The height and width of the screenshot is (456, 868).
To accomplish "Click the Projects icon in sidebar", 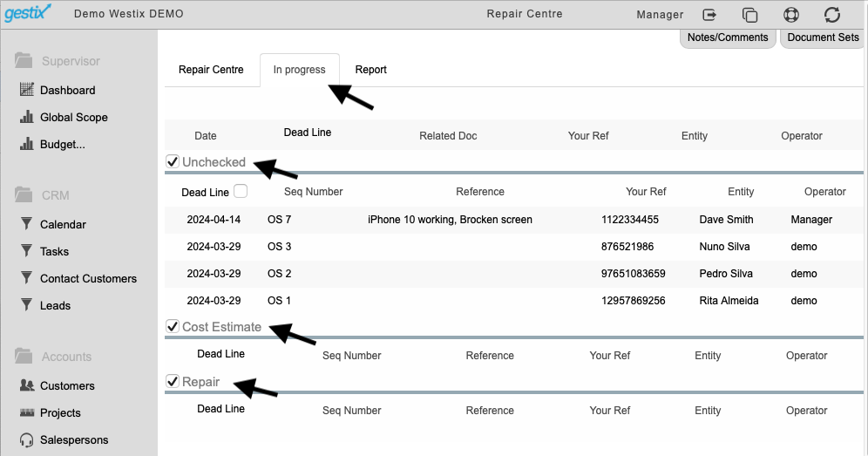I will [x=26, y=412].
